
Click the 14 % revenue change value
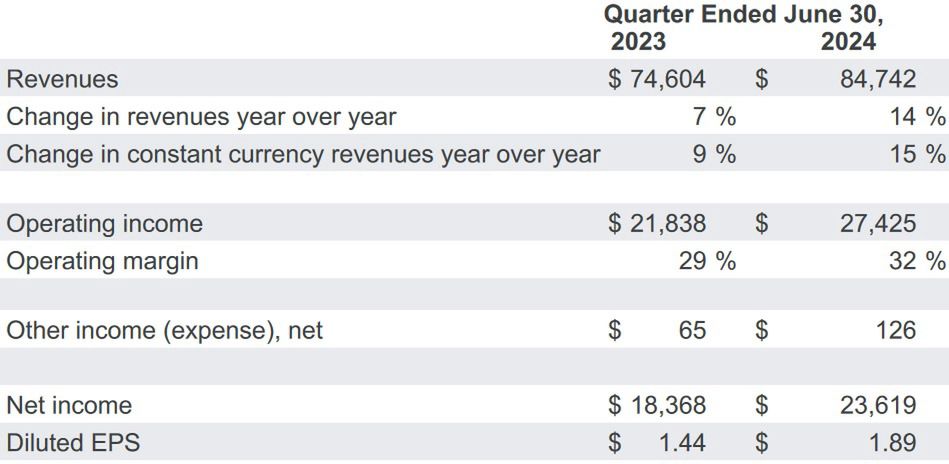click(917, 117)
